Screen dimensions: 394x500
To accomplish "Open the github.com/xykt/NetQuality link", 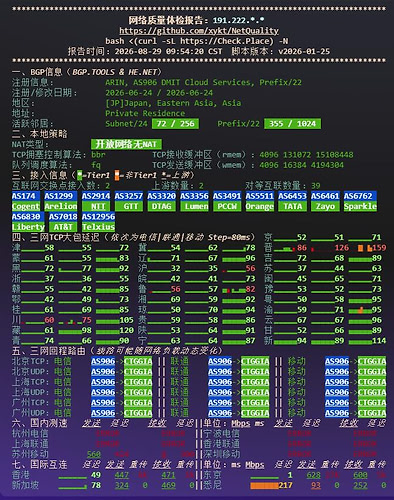I will pos(199,31).
